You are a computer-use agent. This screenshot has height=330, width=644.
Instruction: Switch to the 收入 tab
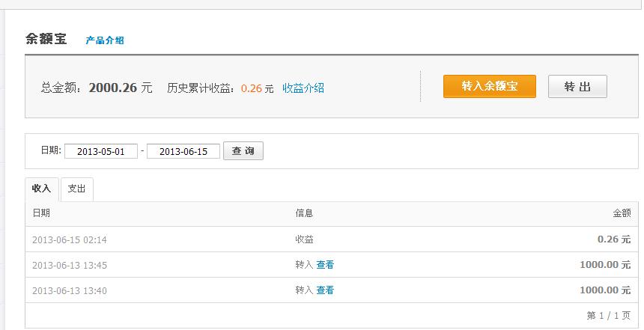pos(41,189)
